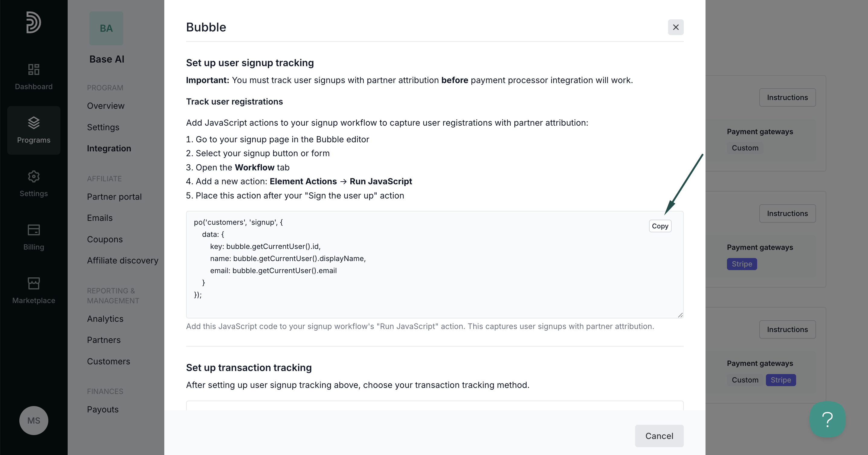Grab the code box resize handle

[x=680, y=315]
